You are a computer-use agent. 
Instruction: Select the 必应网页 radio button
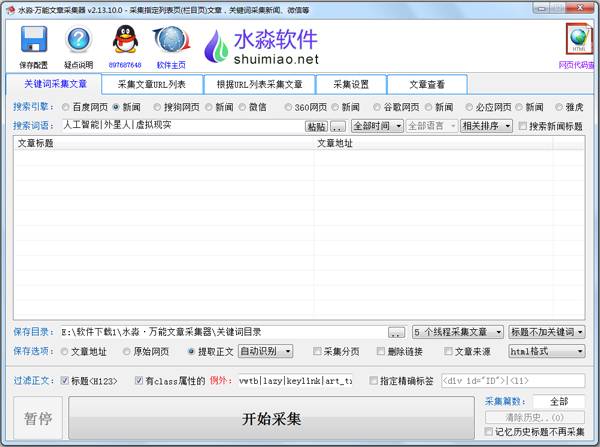coord(469,107)
